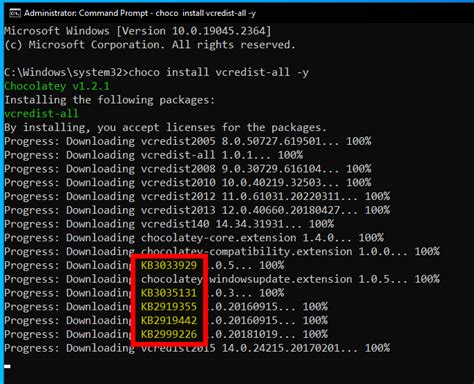This screenshot has height=384, width=474.
Task: Click the Command Prompt icon in the title bar
Action: 15,13
